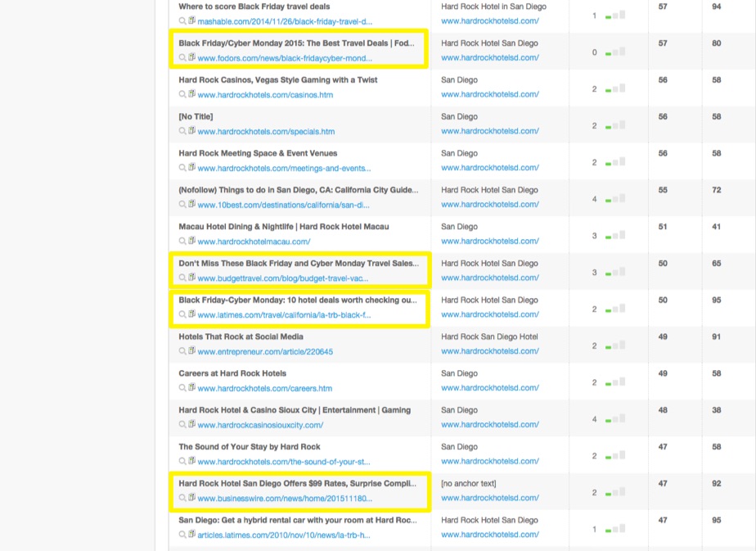Click the magnifier icon by the specials.htm link
Image resolution: width=756 pixels, height=551 pixels.
click(x=182, y=131)
